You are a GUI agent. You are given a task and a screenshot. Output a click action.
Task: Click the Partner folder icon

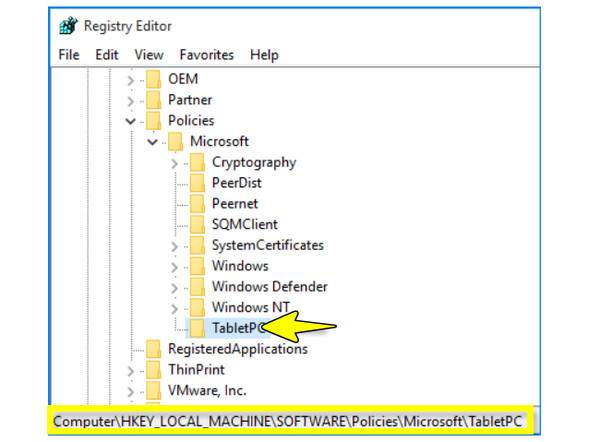(x=154, y=100)
